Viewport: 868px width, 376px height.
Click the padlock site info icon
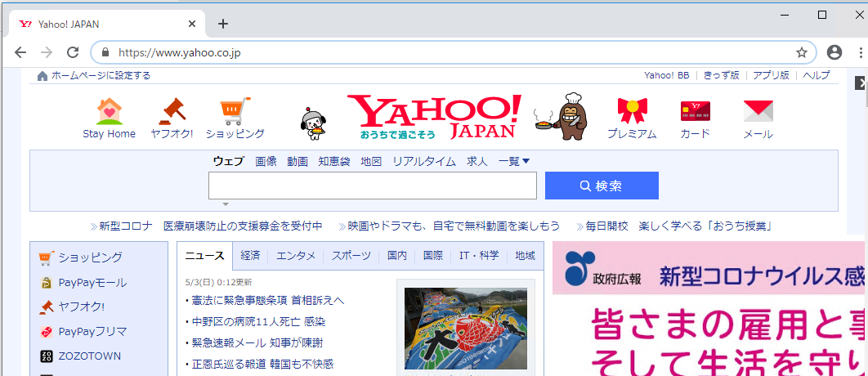point(105,52)
